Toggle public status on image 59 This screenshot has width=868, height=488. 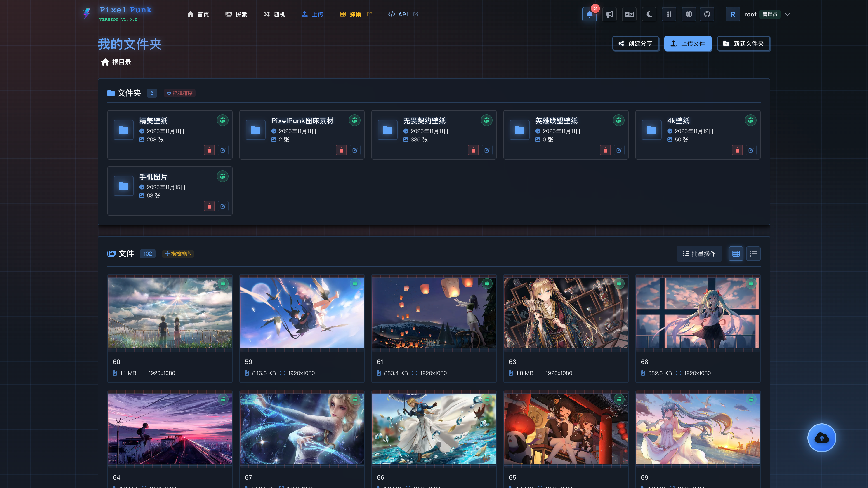[x=354, y=284]
